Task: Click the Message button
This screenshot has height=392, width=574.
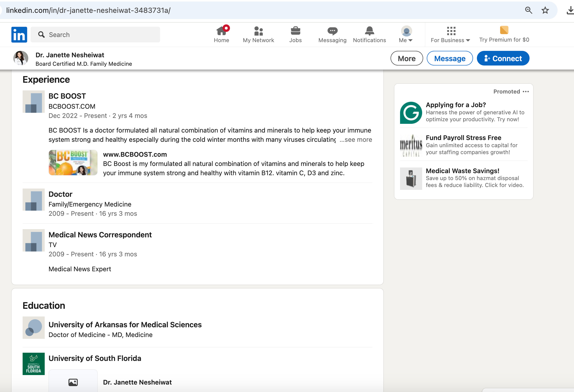Action: click(x=450, y=58)
